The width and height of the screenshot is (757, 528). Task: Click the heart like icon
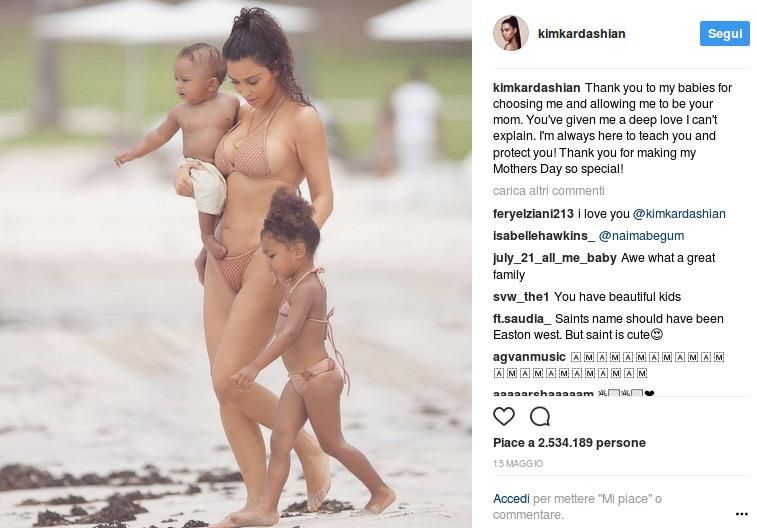(x=504, y=416)
